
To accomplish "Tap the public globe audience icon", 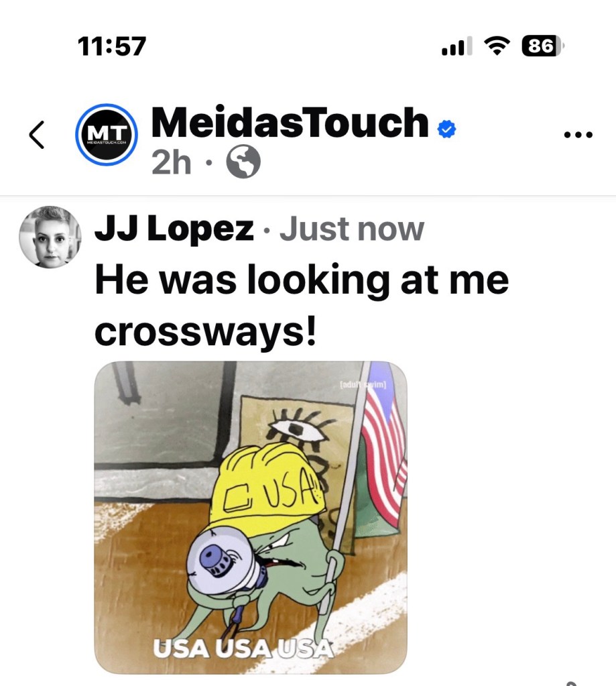I will tap(243, 162).
